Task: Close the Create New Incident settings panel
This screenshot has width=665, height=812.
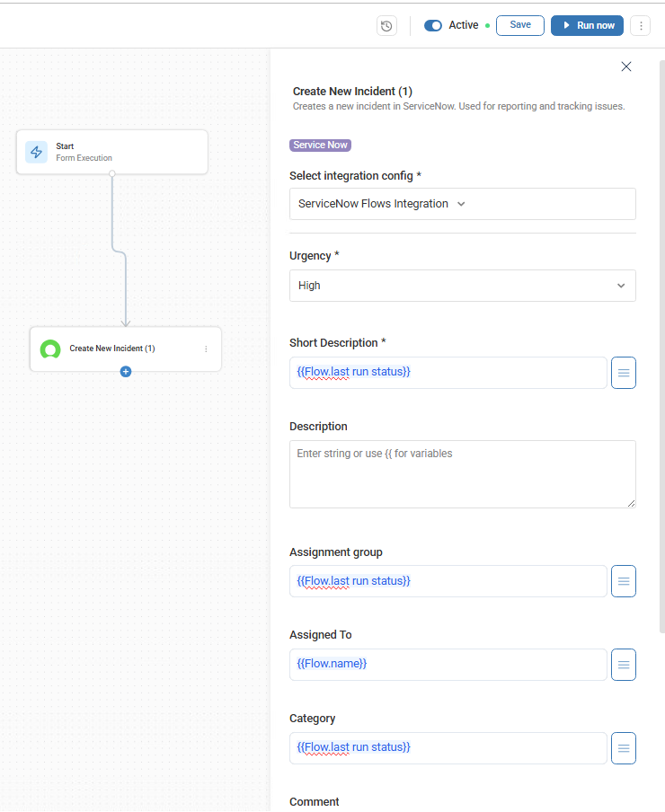Action: click(625, 66)
